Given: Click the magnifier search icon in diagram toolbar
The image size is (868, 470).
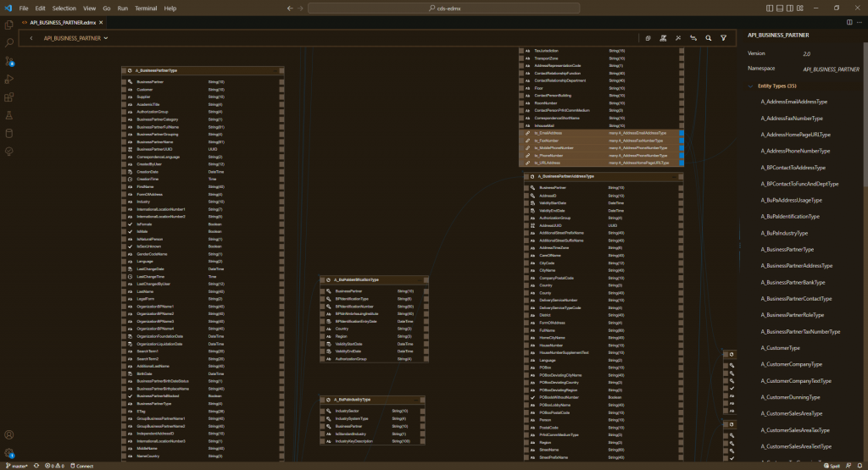Looking at the screenshot, I should point(708,38).
